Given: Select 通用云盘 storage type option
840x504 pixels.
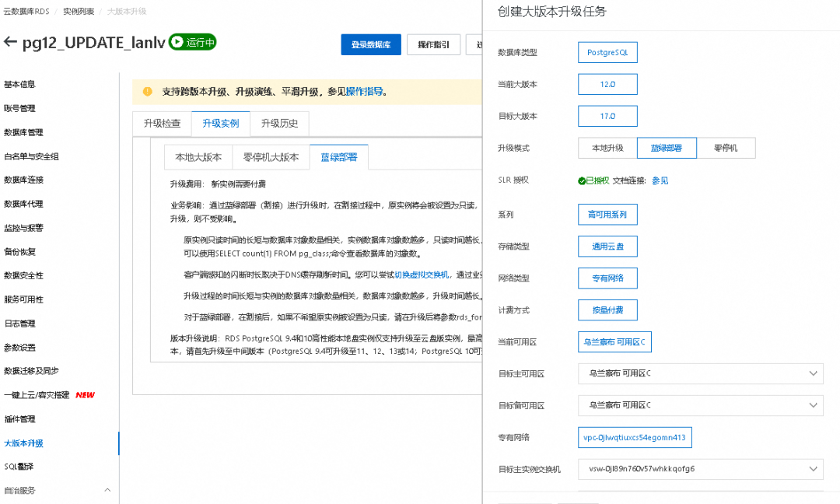Looking at the screenshot, I should [607, 247].
